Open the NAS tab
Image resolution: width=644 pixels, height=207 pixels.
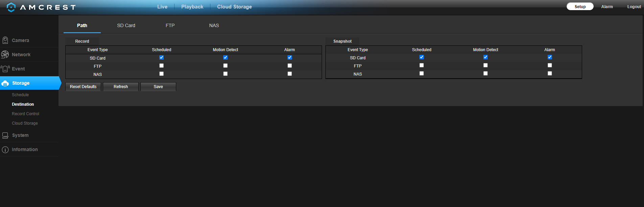[214, 25]
